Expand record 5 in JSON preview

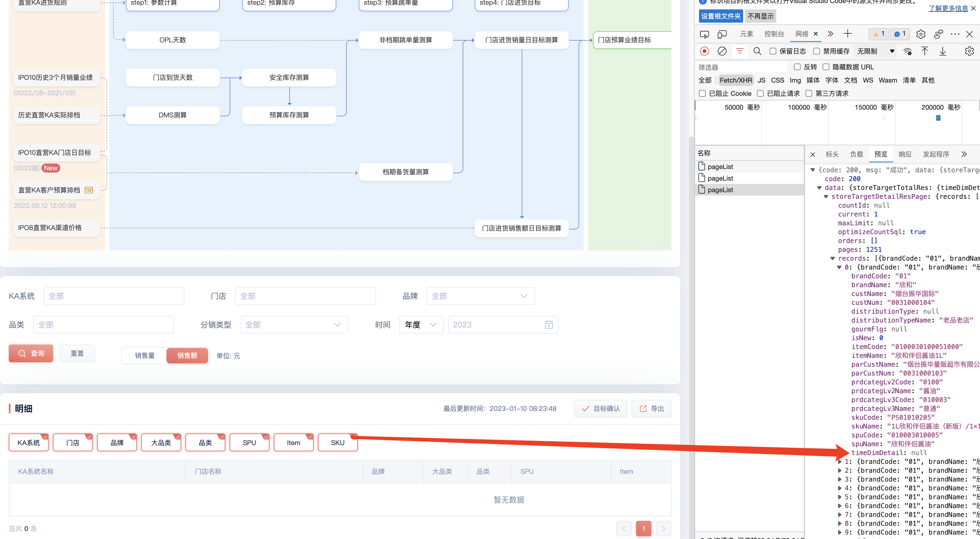(839, 497)
